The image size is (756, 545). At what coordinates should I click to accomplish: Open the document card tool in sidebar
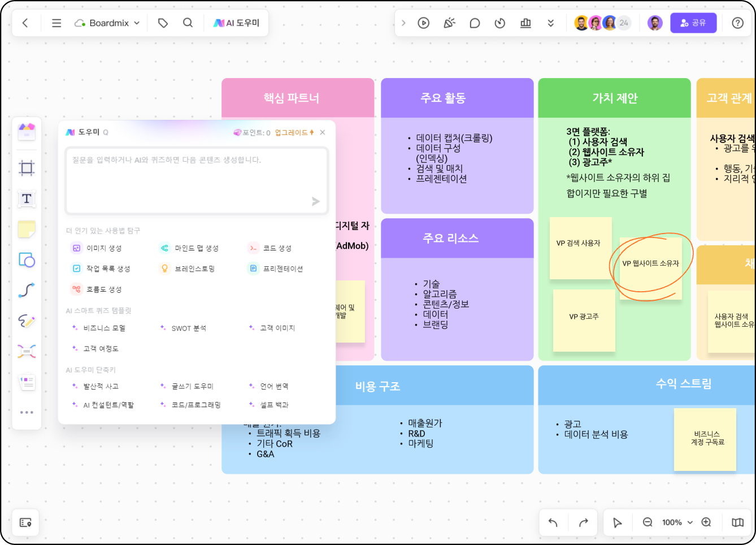point(27,382)
